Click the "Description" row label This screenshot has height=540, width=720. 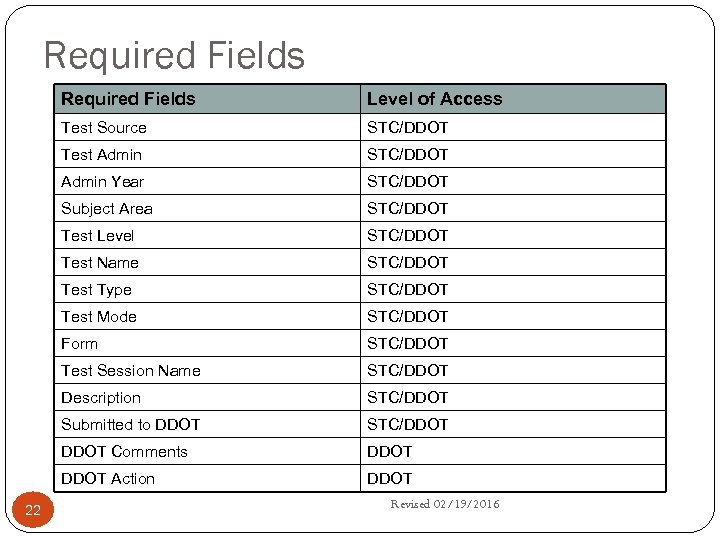(x=101, y=398)
